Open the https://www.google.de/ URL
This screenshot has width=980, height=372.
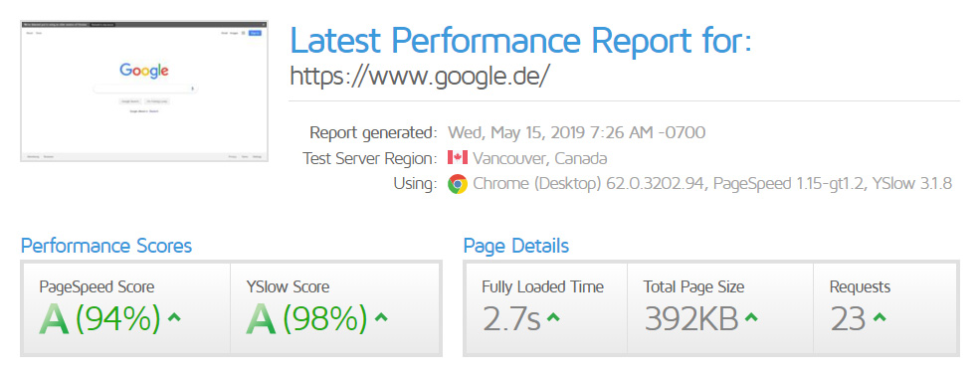(x=420, y=77)
